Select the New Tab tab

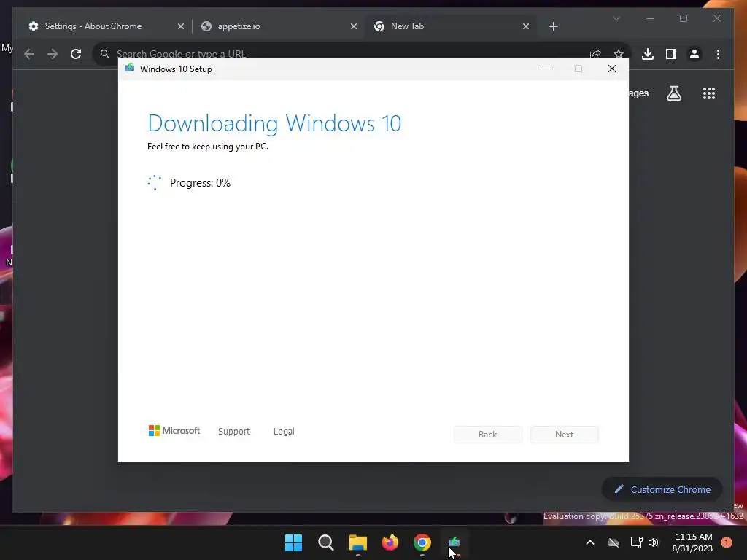[x=451, y=26]
